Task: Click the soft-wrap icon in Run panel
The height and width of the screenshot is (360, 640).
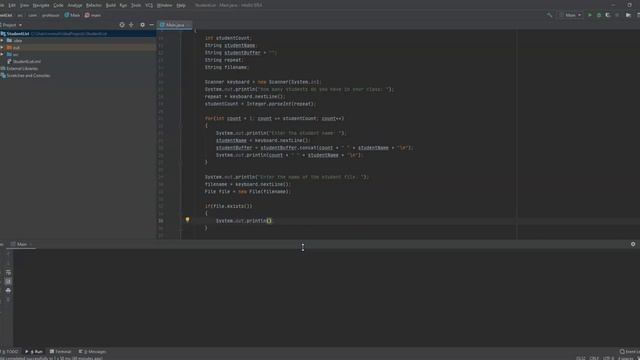Action: point(8,272)
